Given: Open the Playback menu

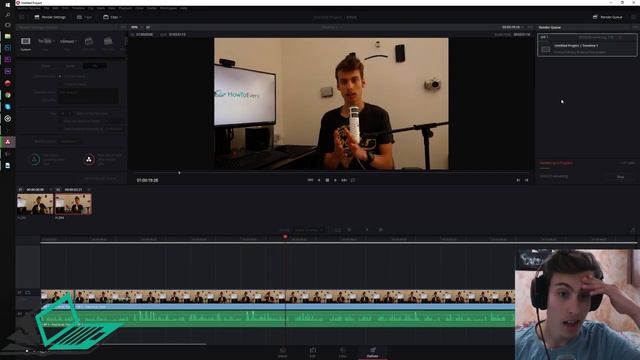Looking at the screenshot, I should (125, 8).
